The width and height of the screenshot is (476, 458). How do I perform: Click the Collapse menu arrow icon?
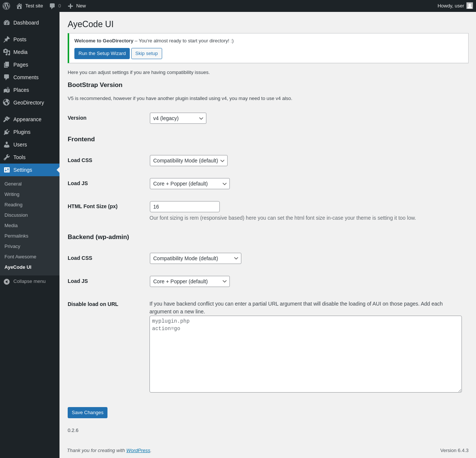[7, 282]
